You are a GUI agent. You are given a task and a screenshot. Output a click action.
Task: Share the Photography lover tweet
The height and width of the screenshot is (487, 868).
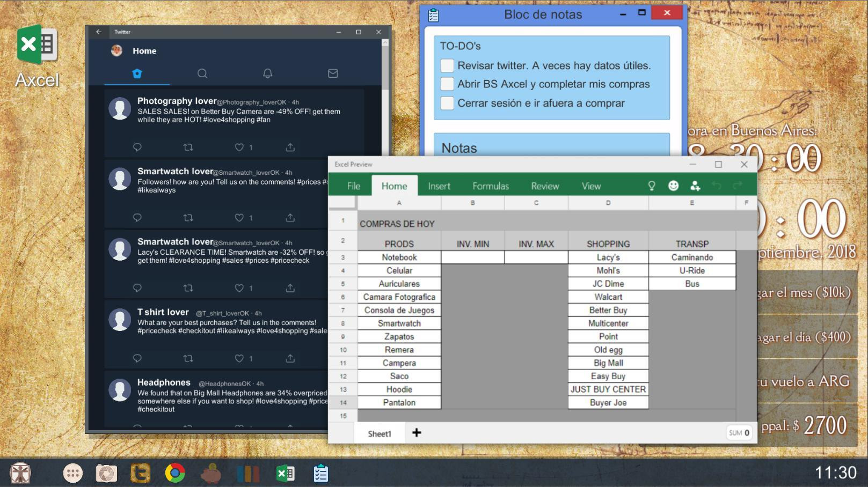(x=290, y=147)
